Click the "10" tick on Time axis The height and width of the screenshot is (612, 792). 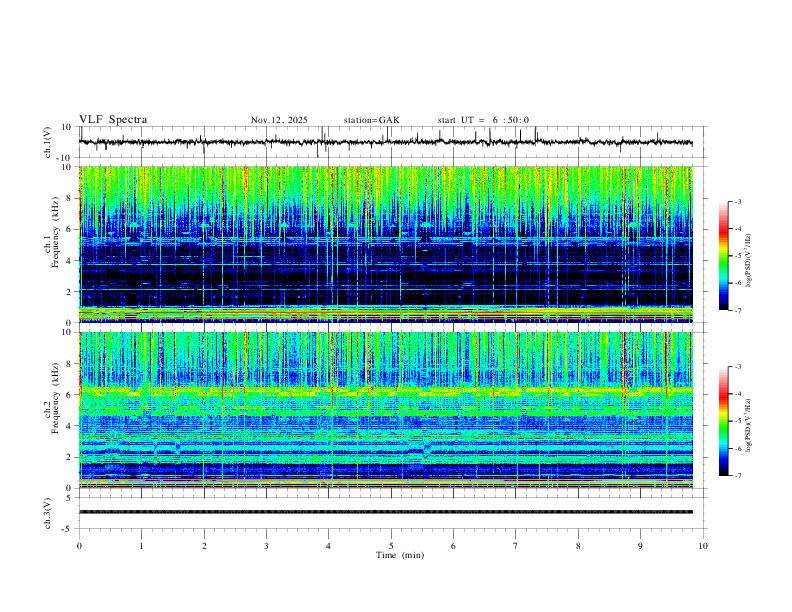pos(703,546)
